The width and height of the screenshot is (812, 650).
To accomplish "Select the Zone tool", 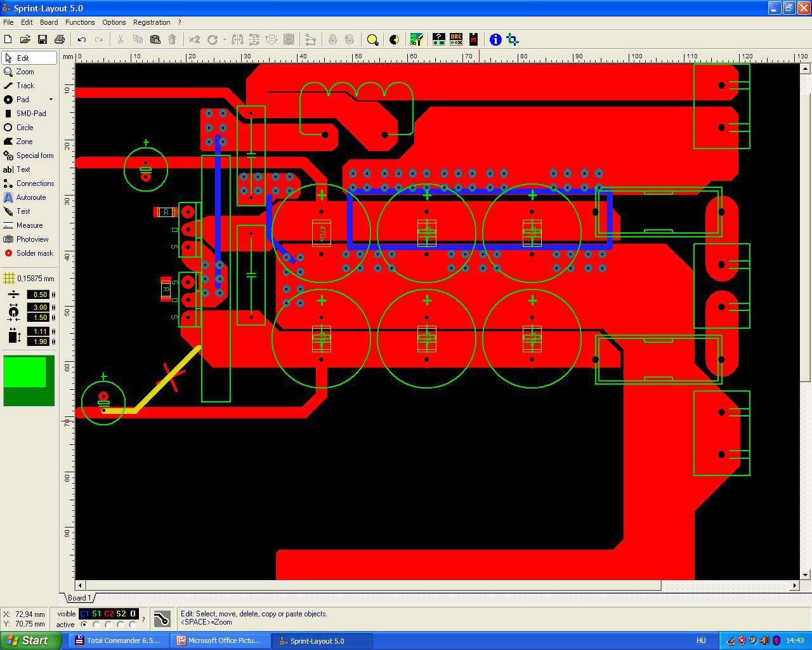I will [29, 142].
